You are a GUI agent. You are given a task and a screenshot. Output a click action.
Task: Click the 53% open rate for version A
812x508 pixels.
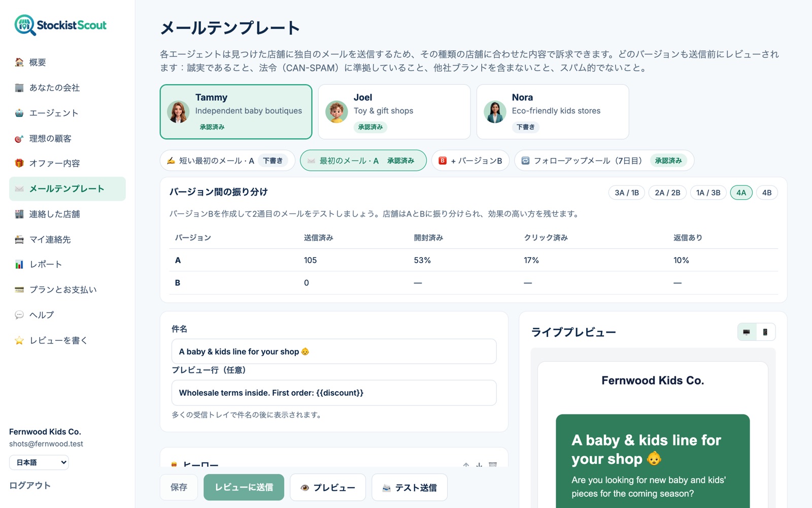(x=422, y=260)
